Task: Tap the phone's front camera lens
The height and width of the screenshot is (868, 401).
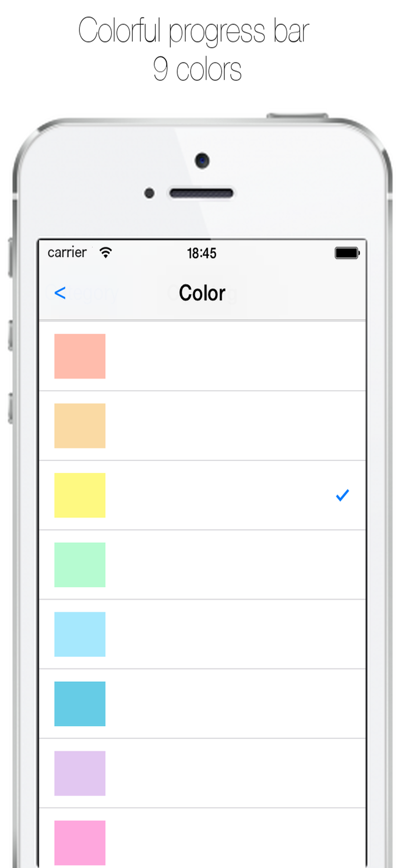Action: coord(202,161)
